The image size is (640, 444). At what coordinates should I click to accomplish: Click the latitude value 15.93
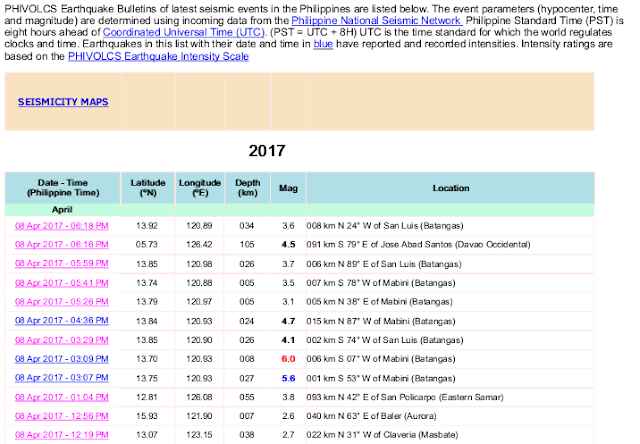[147, 416]
